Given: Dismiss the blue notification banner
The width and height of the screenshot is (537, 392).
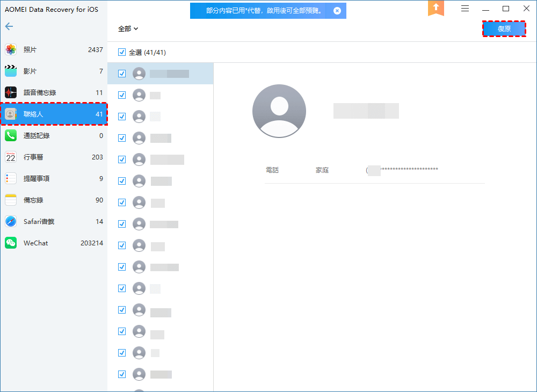Looking at the screenshot, I should tap(337, 11).
